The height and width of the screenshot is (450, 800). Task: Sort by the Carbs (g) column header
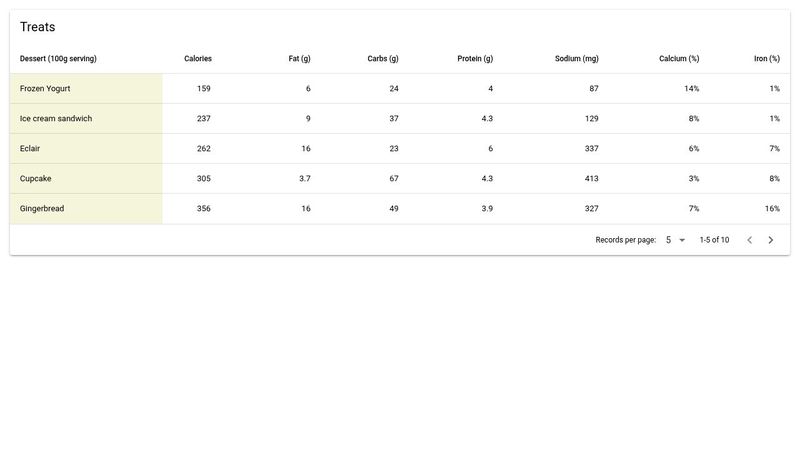[x=383, y=59]
